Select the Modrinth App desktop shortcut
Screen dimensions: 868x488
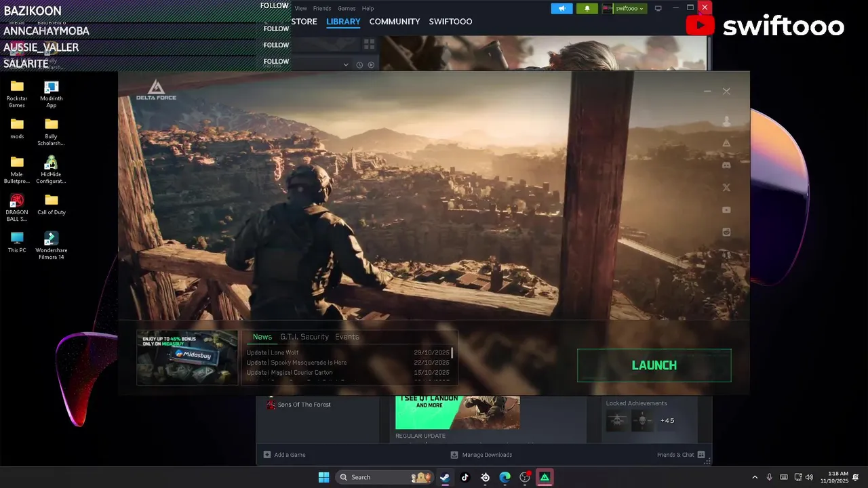[52, 94]
